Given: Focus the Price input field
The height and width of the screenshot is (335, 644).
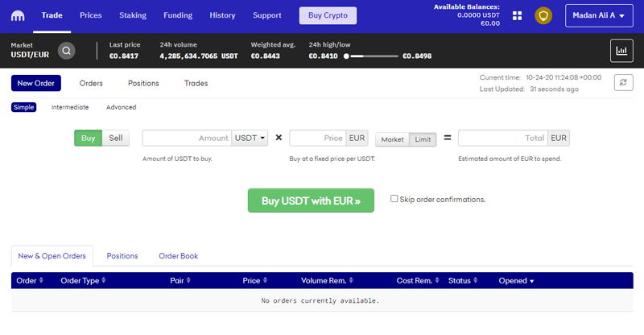Looking at the screenshot, I should pyautogui.click(x=318, y=139).
